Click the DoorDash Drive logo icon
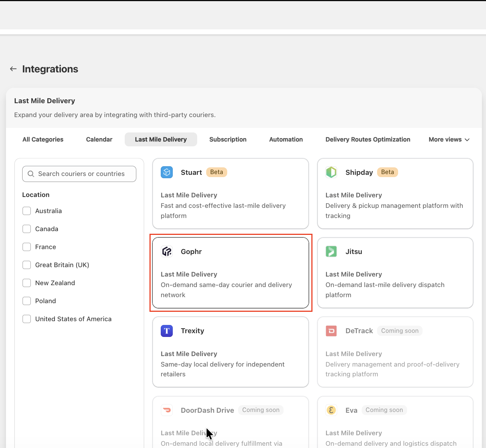486x448 pixels. [167, 410]
